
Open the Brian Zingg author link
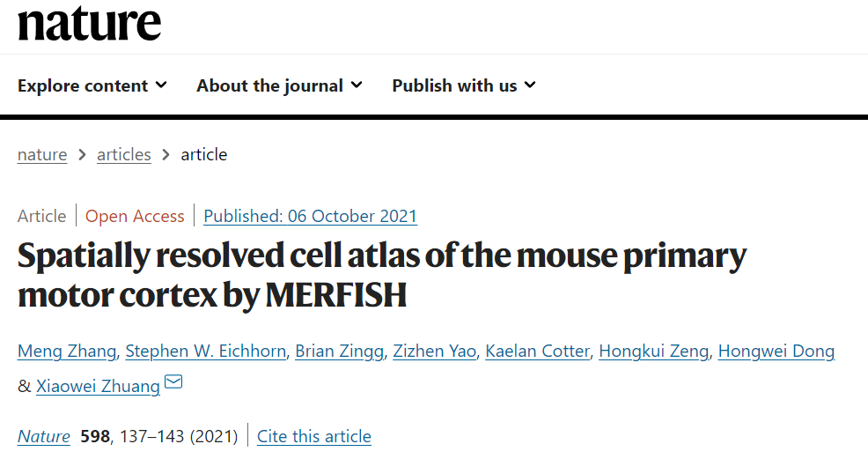339,351
